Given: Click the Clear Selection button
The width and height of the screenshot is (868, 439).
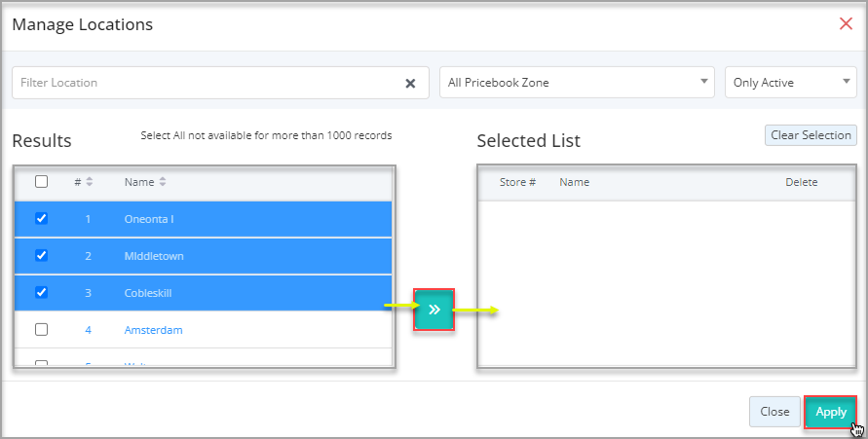Looking at the screenshot, I should click(811, 135).
